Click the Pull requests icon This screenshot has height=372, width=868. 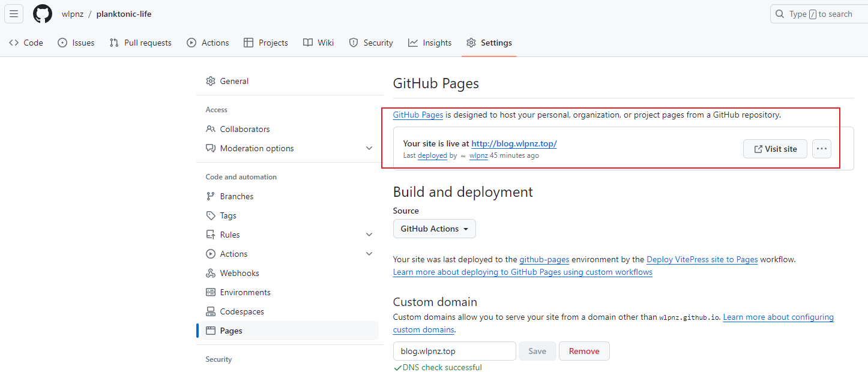[x=114, y=43]
